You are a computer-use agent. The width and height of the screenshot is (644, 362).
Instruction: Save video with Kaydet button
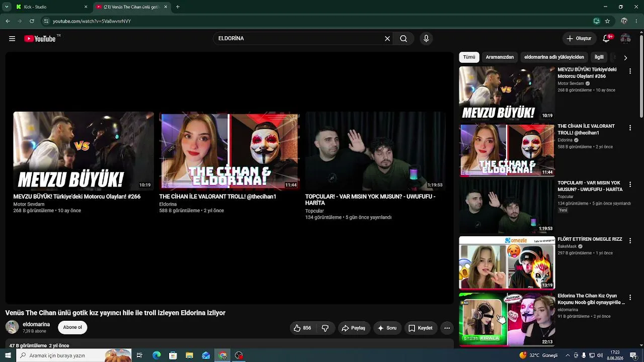421,328
